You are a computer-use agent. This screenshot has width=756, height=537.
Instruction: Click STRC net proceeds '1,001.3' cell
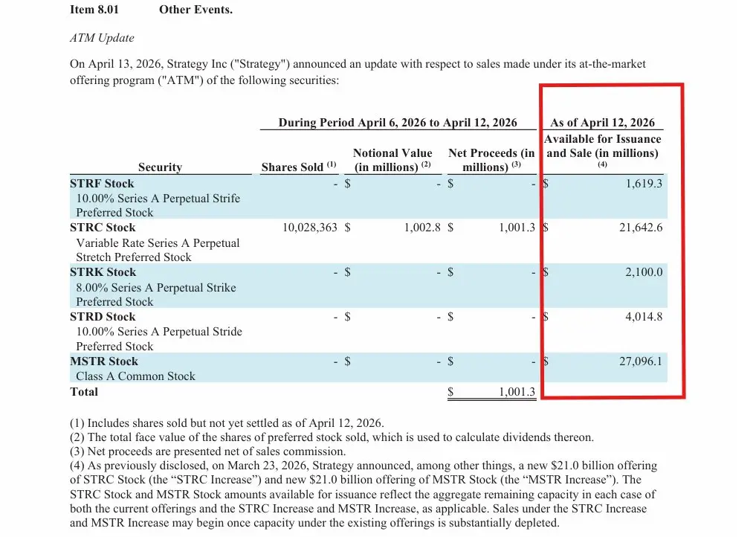[517, 228]
